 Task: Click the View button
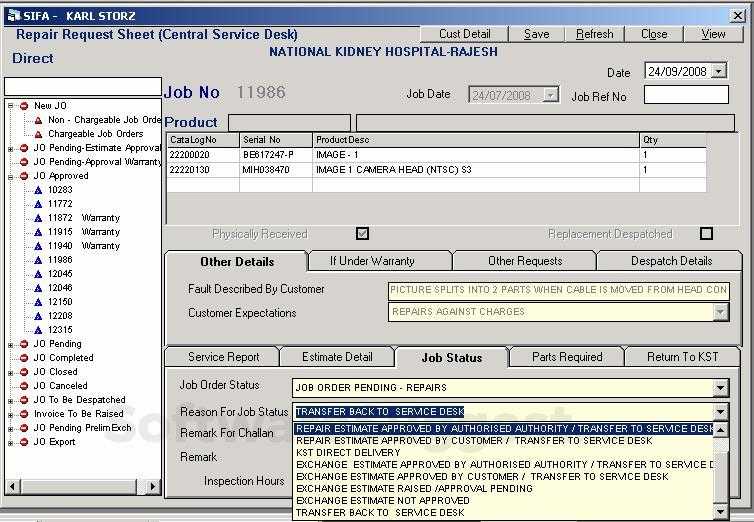pyautogui.click(x=713, y=34)
